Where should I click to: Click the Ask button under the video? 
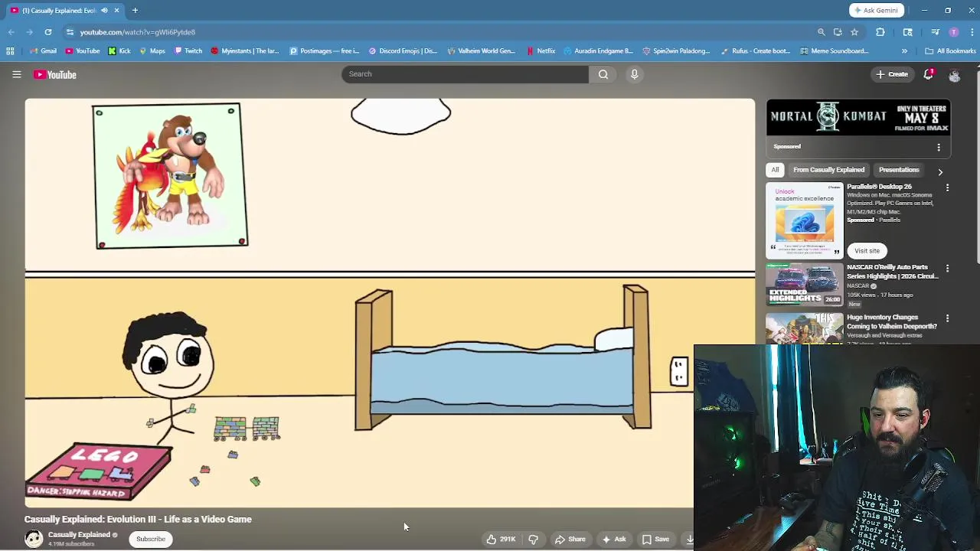(x=614, y=540)
